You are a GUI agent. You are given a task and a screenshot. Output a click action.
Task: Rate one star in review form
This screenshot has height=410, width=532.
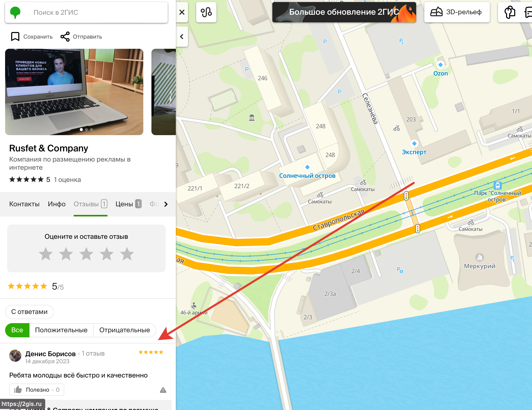(46, 254)
